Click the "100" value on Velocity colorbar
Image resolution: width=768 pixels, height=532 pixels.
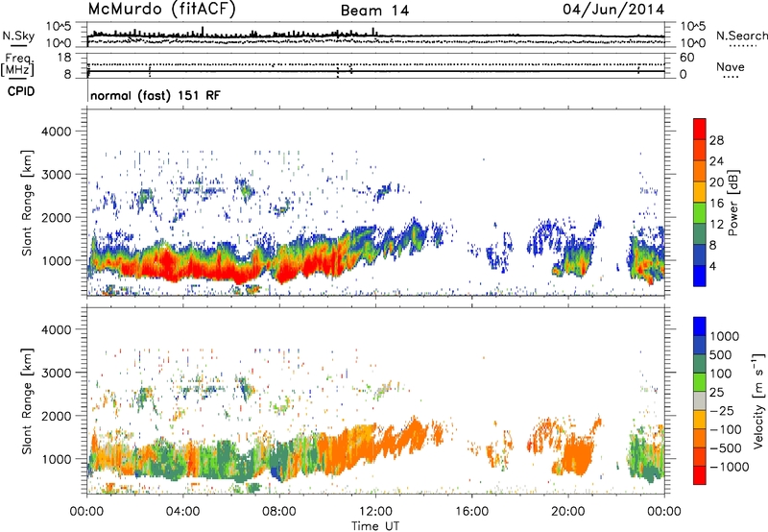719,374
